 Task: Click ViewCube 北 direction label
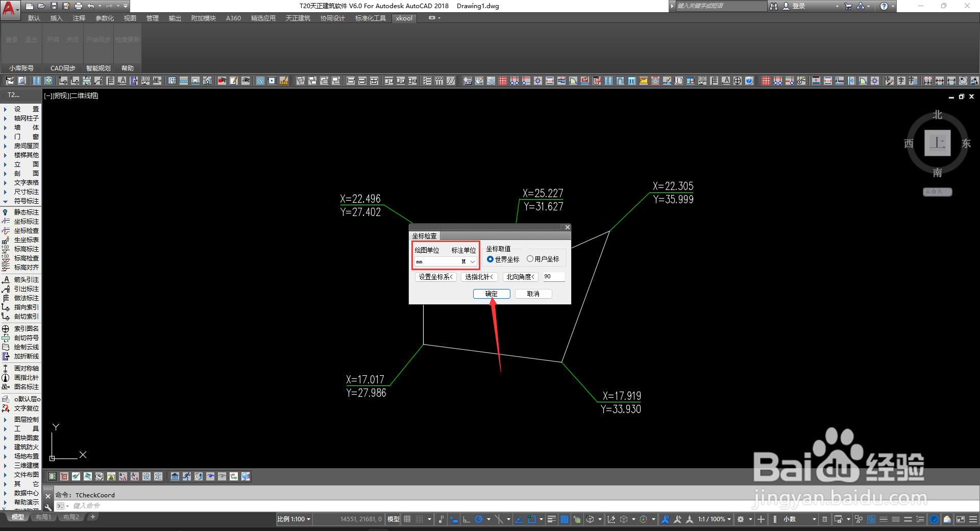(938, 115)
